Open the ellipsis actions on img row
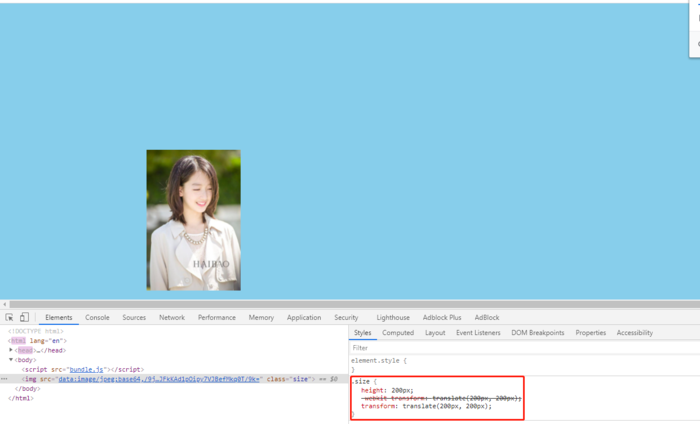This screenshot has width=700, height=424. (4, 379)
